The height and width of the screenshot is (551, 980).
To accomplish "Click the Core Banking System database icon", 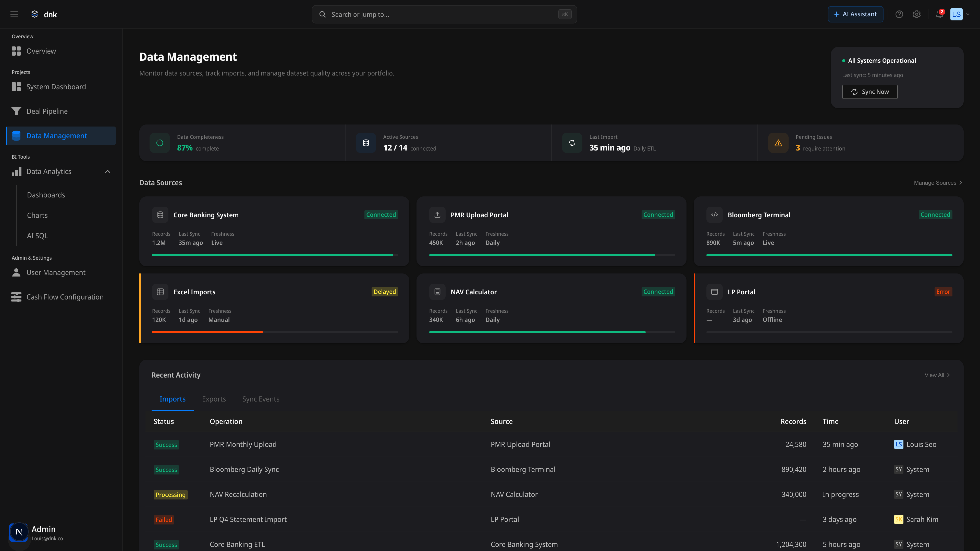I will [160, 215].
